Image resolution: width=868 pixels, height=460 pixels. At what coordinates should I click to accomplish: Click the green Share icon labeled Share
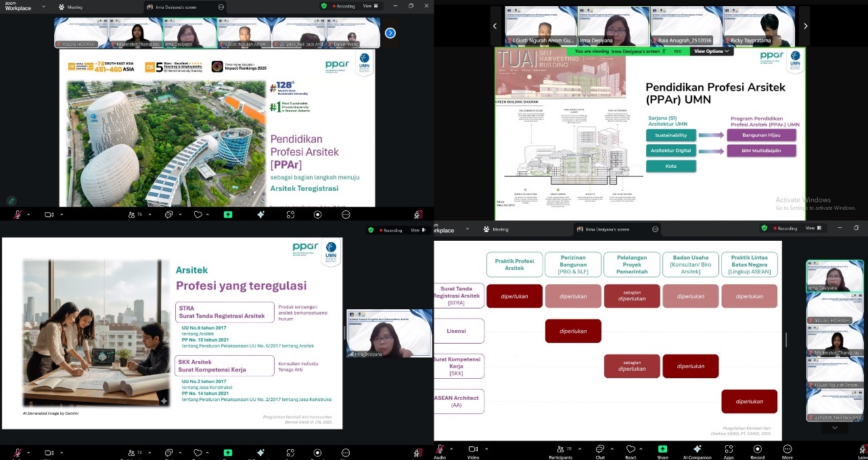coord(662,450)
